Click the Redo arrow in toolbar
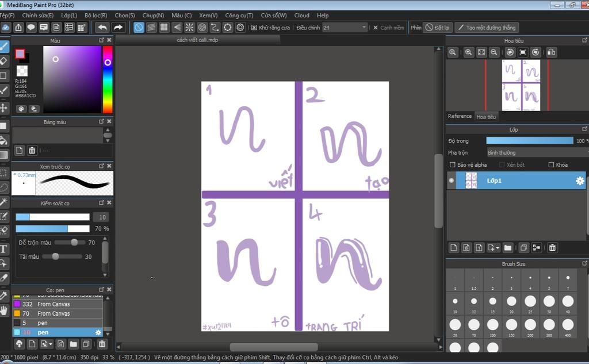The width and height of the screenshot is (589, 364). [118, 28]
